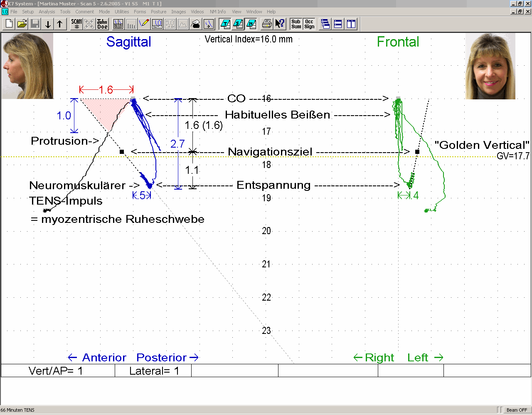532x415 pixels.
Task: Open a file with the folder icon
Action: click(x=22, y=24)
